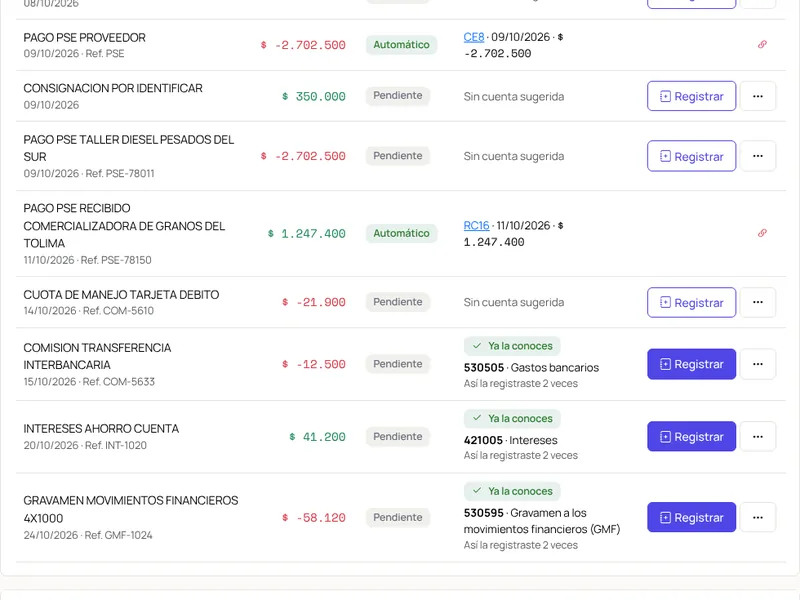Click the 'Ya la conoces' tag above 421005

click(512, 418)
